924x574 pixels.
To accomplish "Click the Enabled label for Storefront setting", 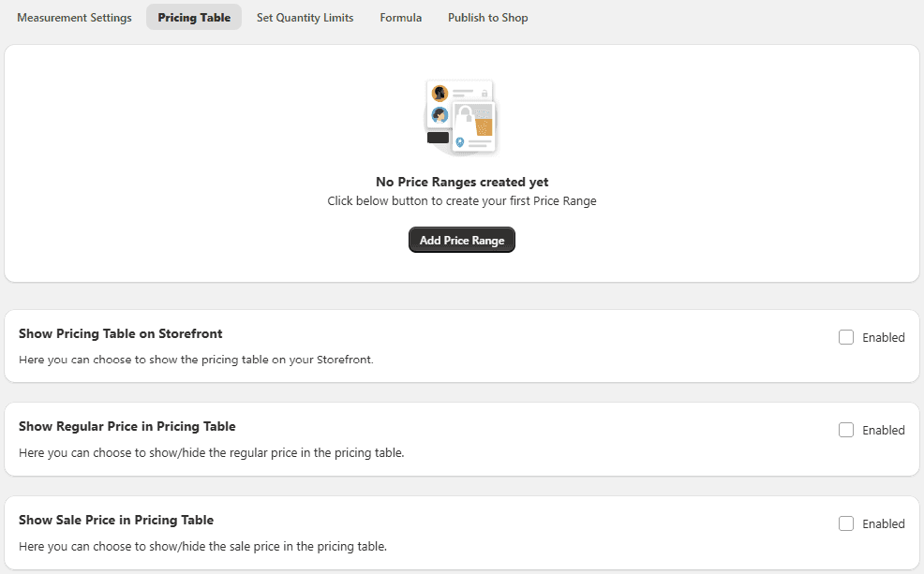I will click(x=884, y=338).
